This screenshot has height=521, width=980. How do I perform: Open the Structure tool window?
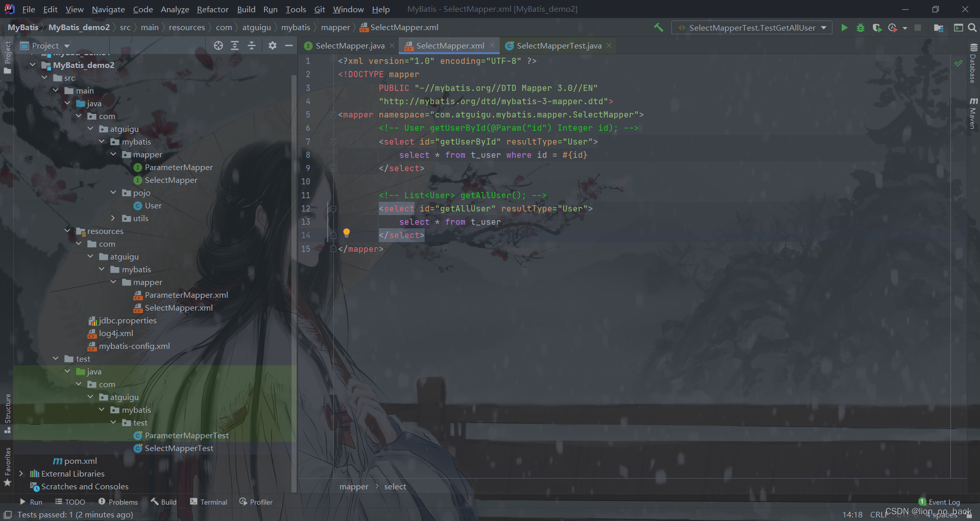click(x=8, y=413)
